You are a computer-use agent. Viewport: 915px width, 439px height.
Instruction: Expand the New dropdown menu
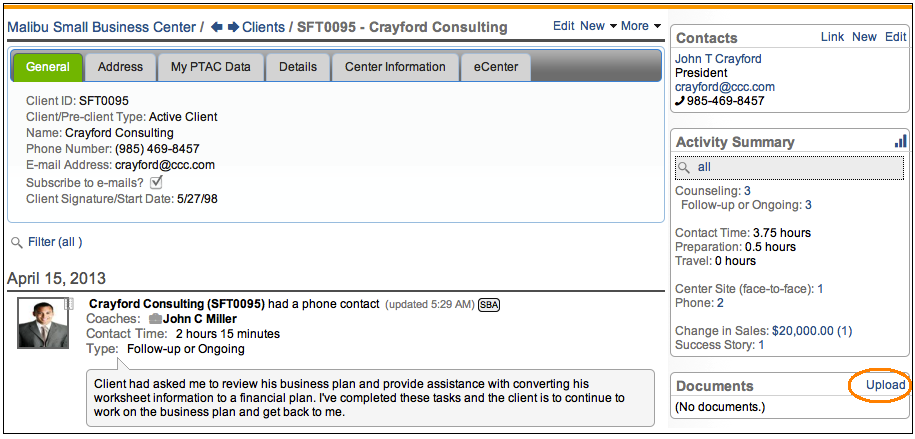tap(599, 26)
